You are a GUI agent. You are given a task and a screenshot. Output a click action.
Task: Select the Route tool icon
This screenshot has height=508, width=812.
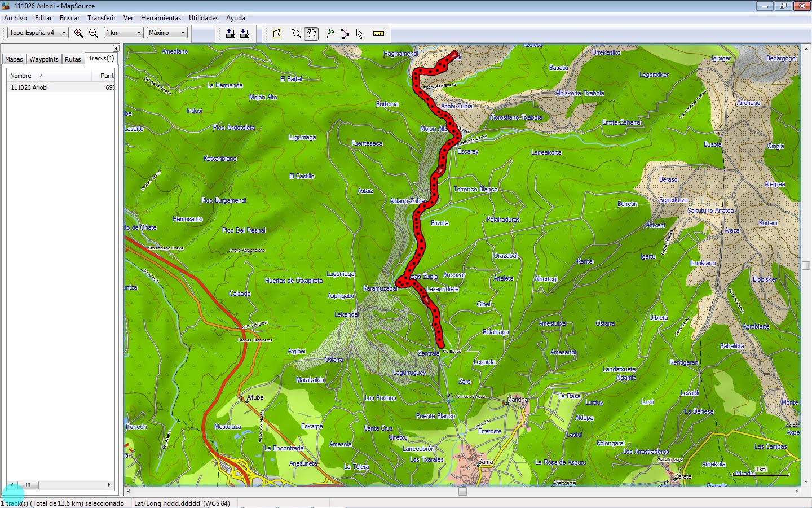345,33
